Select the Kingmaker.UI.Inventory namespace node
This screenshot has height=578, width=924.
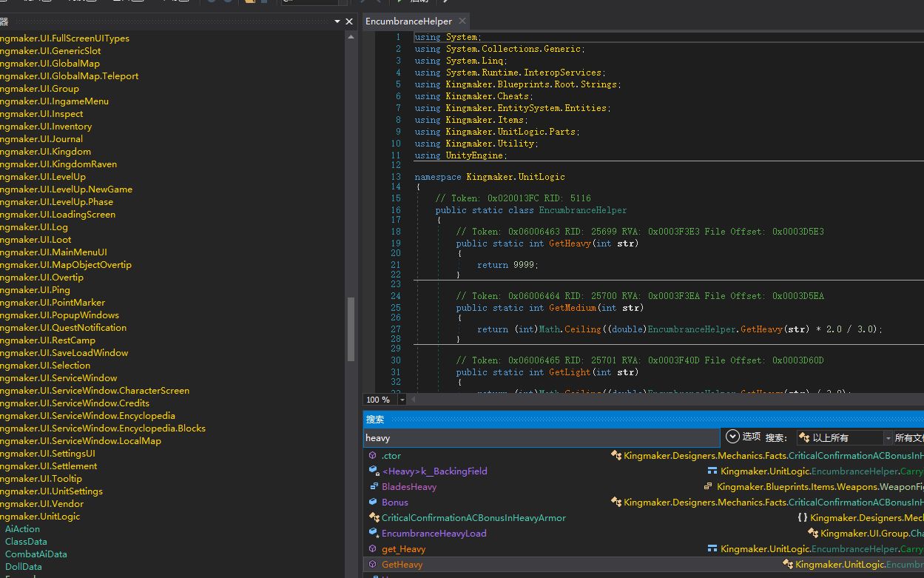[46, 127]
